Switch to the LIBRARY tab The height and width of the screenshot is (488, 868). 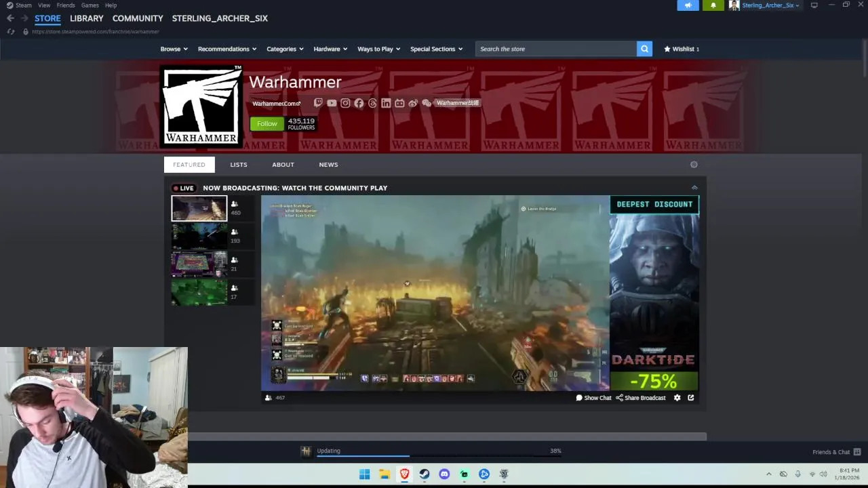[87, 18]
